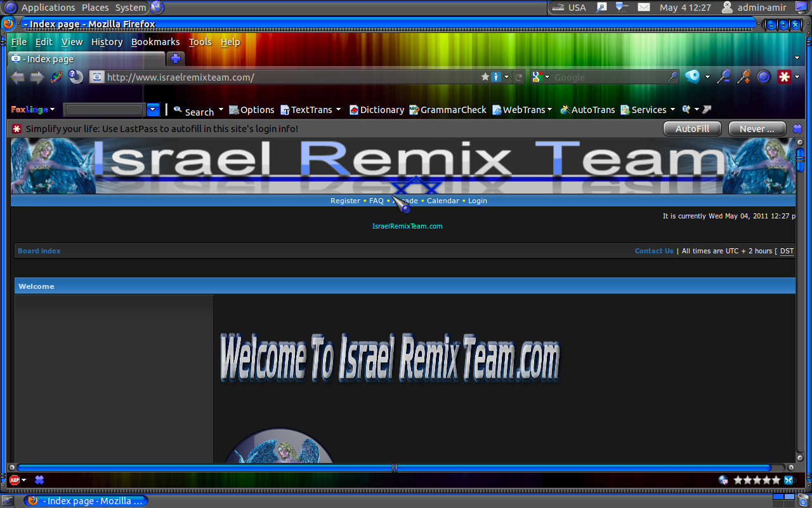This screenshot has width=812, height=508.
Task: Open the Edit menu
Action: (x=44, y=42)
